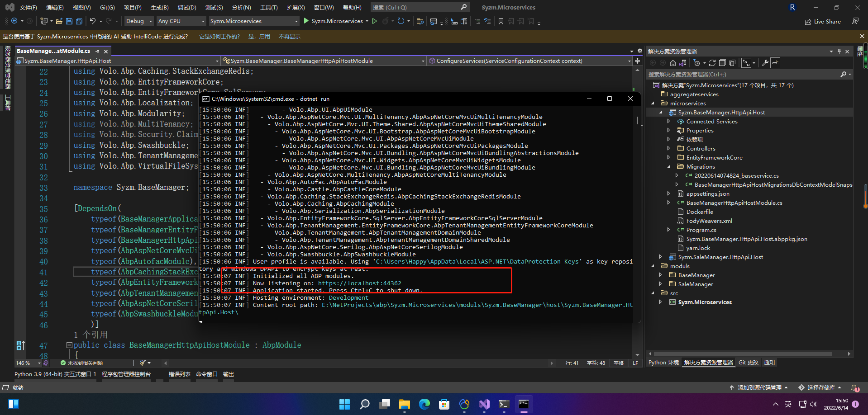Click the comment-out selected lines icon

coord(477,21)
